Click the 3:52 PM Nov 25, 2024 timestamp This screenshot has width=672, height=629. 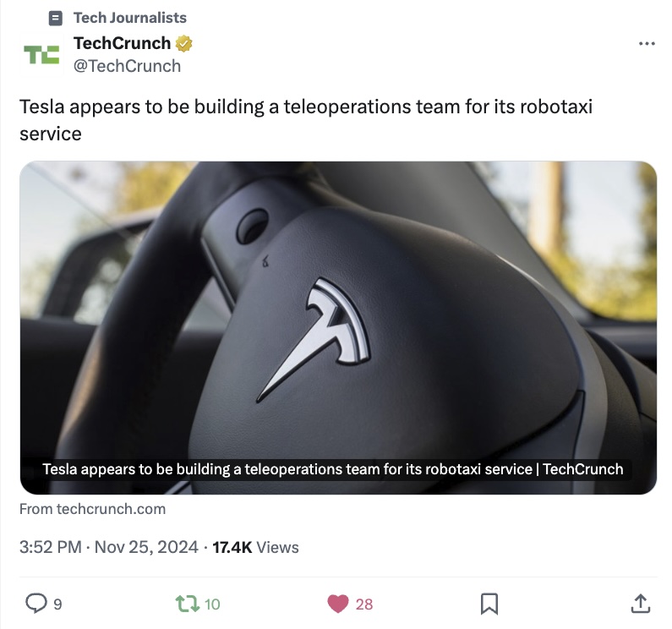(x=109, y=547)
